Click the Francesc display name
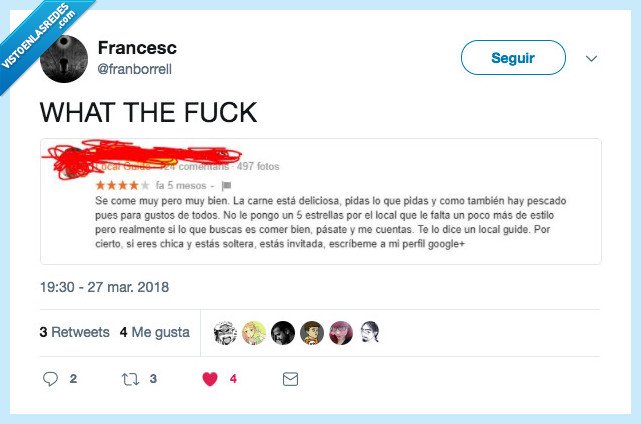Screen dimensions: 641x424 click(137, 48)
